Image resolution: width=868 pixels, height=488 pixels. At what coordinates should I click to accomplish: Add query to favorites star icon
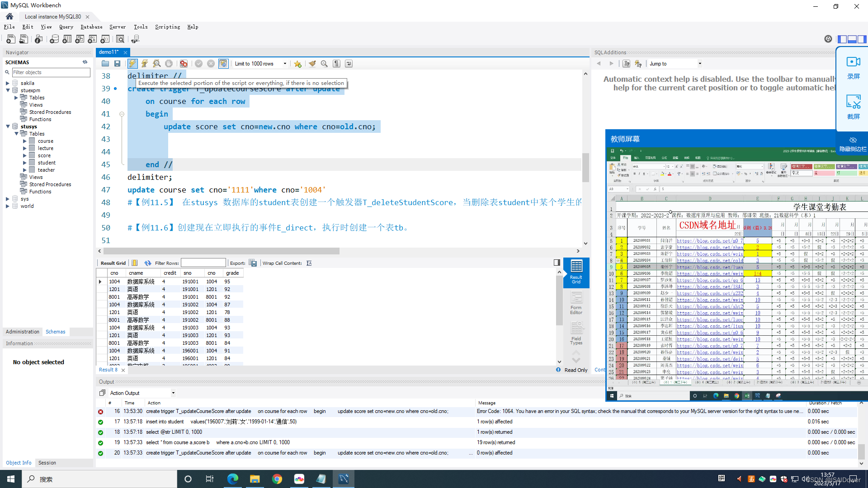pos(297,64)
